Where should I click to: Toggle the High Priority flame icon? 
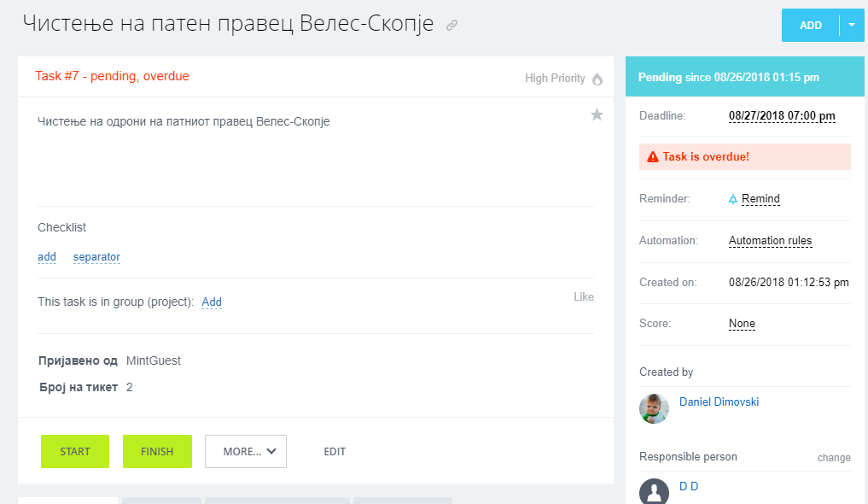[x=597, y=79]
